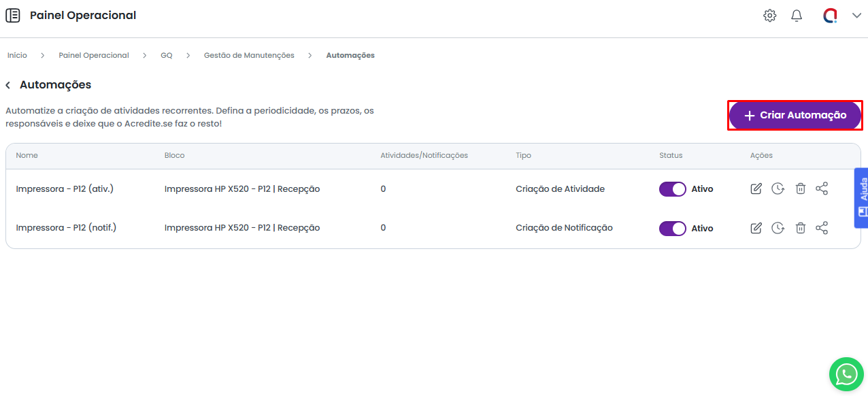868x396 pixels.
Task: Go to the Início breadcrumb
Action: point(17,55)
